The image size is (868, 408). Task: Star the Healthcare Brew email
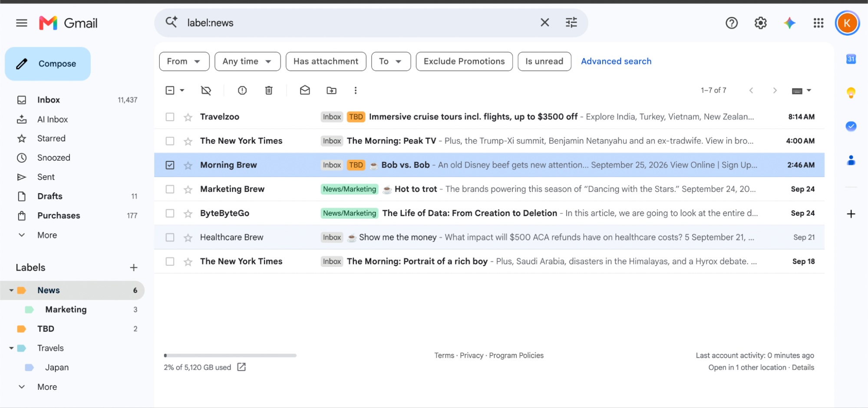tap(188, 237)
